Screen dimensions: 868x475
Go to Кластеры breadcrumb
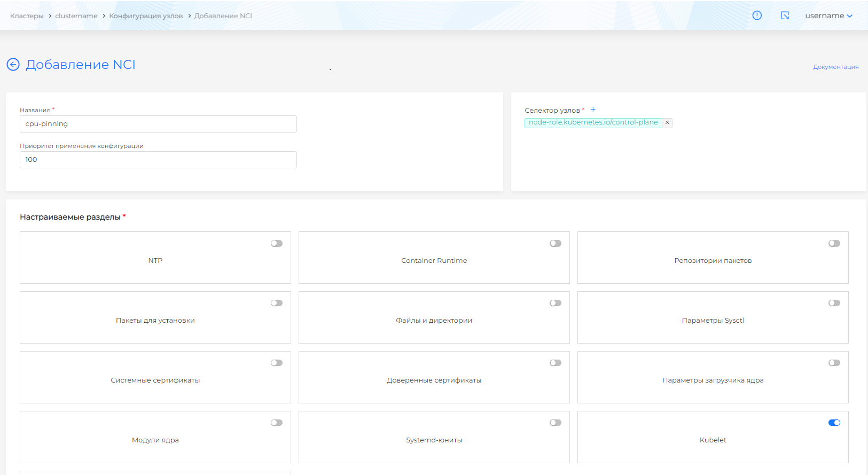coord(27,16)
